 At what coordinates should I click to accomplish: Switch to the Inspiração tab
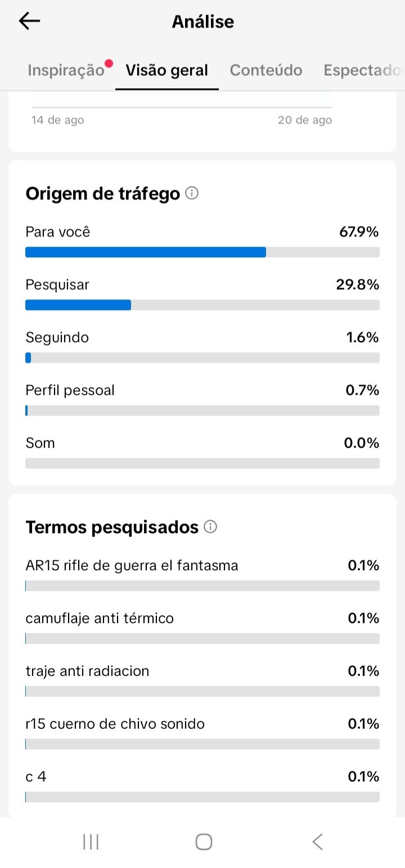coord(66,70)
